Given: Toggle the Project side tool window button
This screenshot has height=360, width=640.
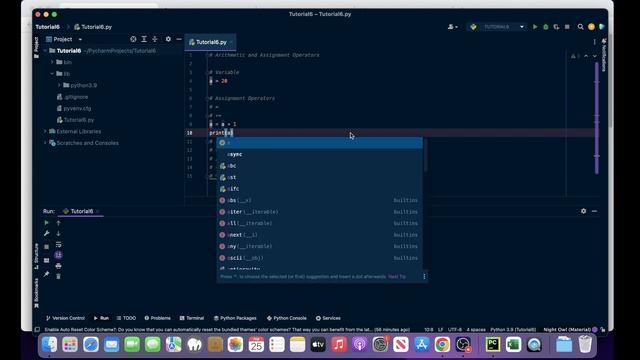Looking at the screenshot, I should [36, 47].
